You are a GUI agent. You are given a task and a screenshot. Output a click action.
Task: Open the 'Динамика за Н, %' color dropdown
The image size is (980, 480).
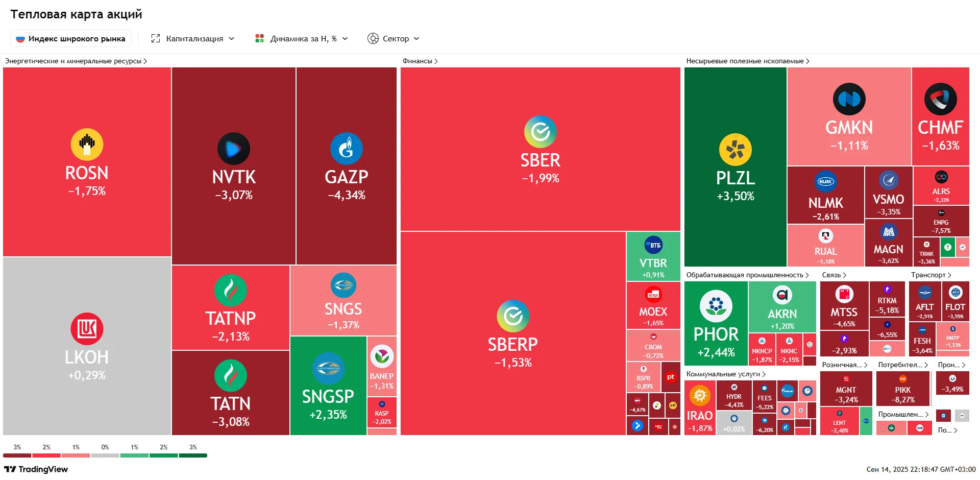(x=302, y=39)
